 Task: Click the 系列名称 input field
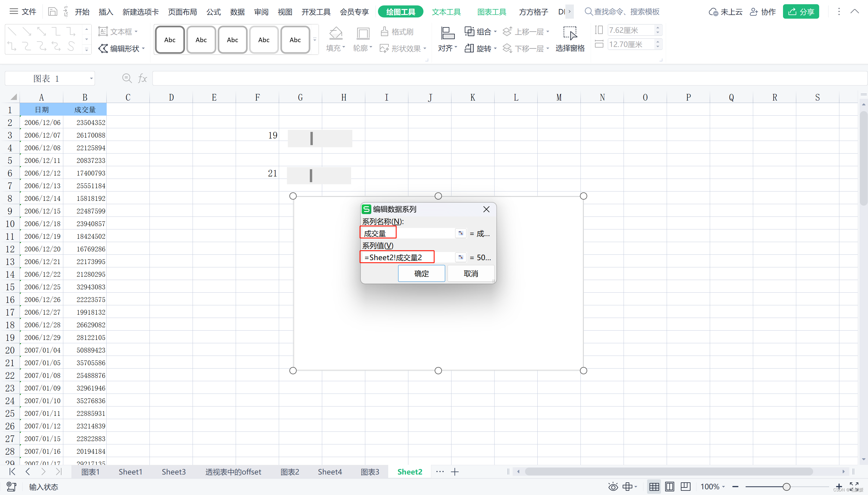(x=408, y=233)
